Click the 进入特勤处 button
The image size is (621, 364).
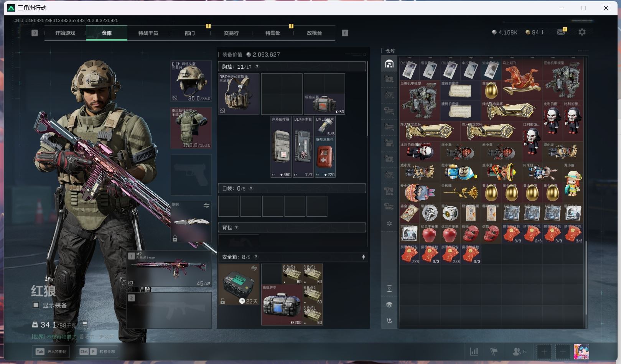click(52, 351)
